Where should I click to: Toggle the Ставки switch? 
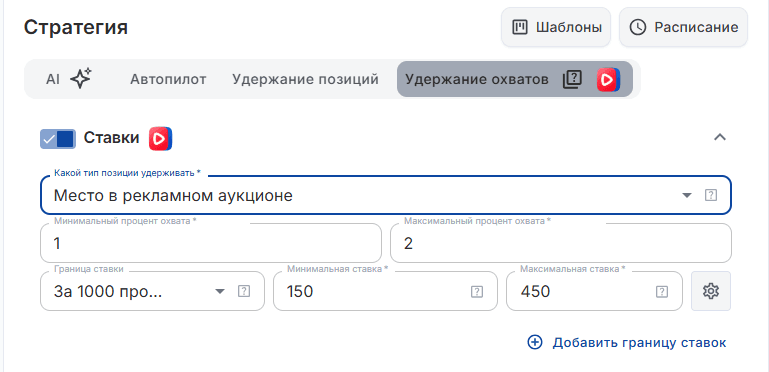tap(58, 139)
